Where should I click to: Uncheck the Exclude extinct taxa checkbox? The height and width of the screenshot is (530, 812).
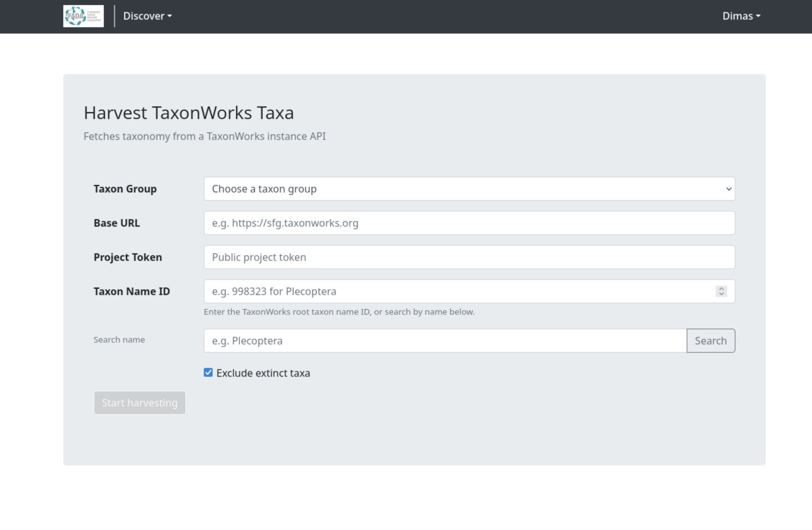click(208, 372)
